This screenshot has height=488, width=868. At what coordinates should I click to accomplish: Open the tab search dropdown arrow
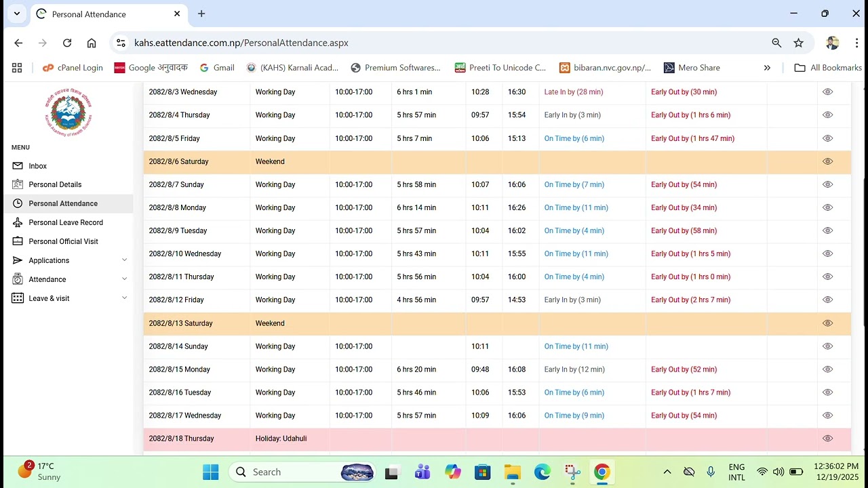point(17,14)
